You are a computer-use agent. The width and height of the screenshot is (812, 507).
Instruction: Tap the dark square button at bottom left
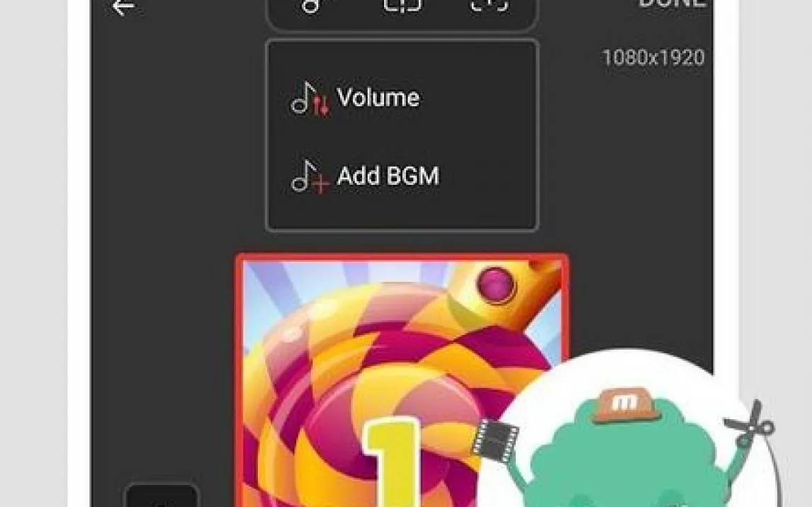(162, 494)
